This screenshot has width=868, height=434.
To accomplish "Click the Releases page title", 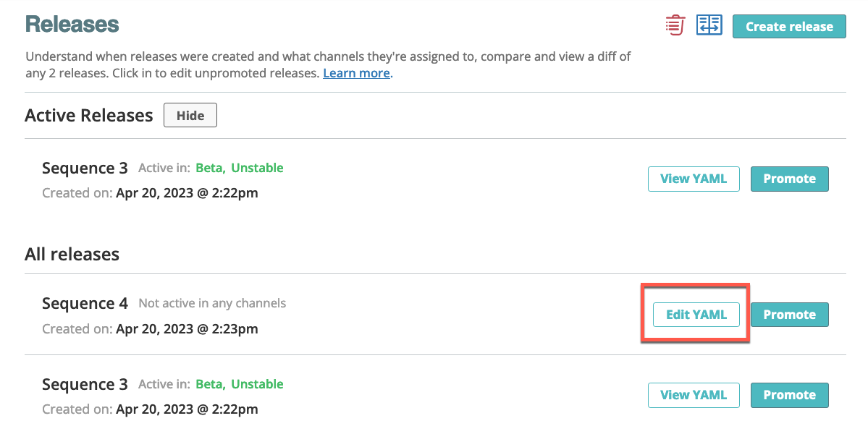I will click(72, 24).
